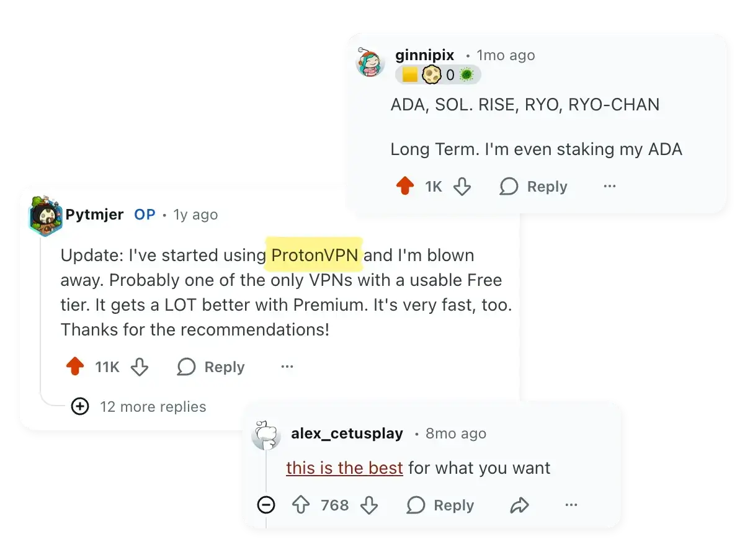
Task: Click the OP label next to Pytmjer
Action: click(144, 215)
